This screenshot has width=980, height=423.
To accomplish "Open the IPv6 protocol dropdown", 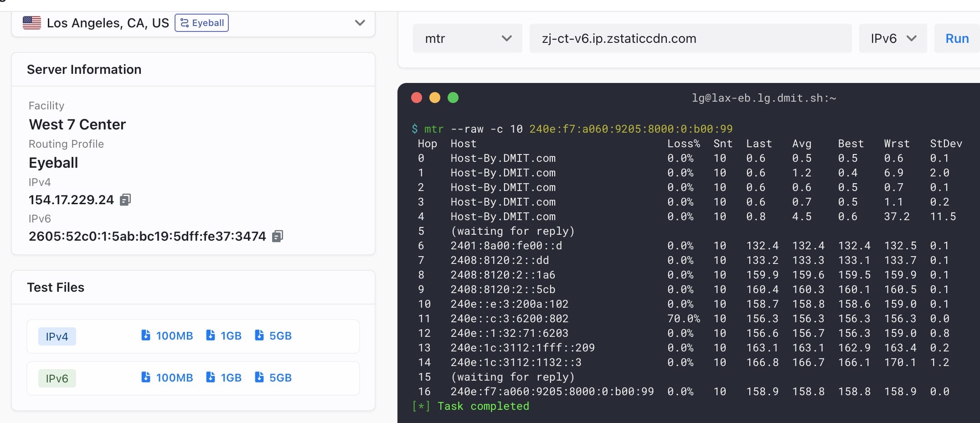I will pos(892,39).
